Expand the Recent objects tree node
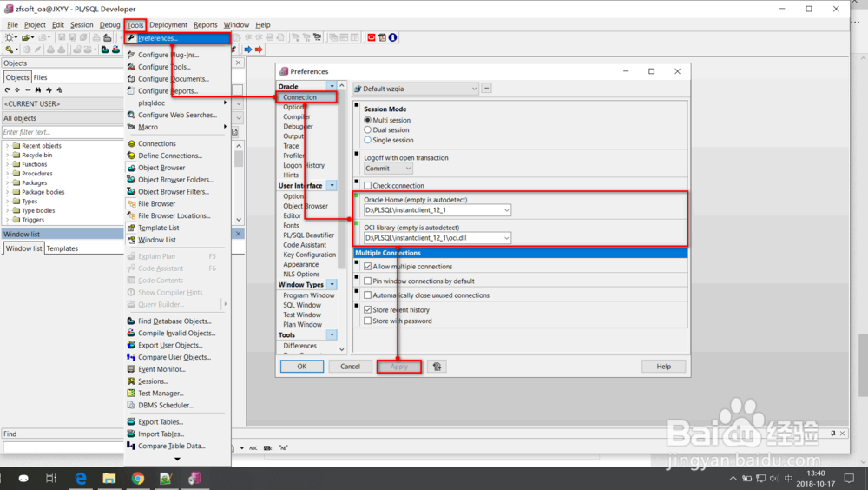This screenshot has height=490, width=868. [7, 146]
